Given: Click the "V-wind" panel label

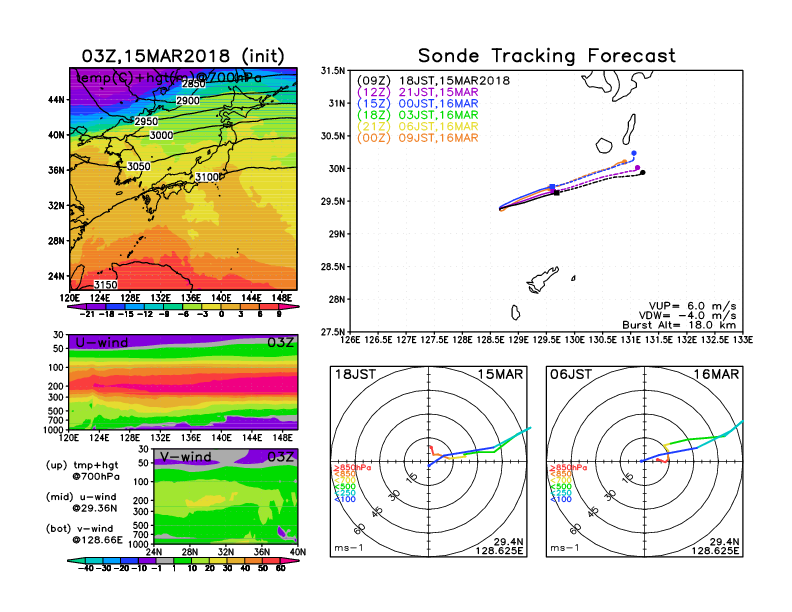Looking at the screenshot, I should coord(186,457).
